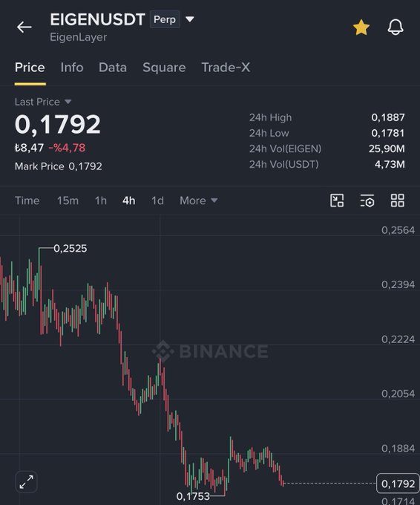
Task: Select the 4h interval
Action: coord(128,201)
